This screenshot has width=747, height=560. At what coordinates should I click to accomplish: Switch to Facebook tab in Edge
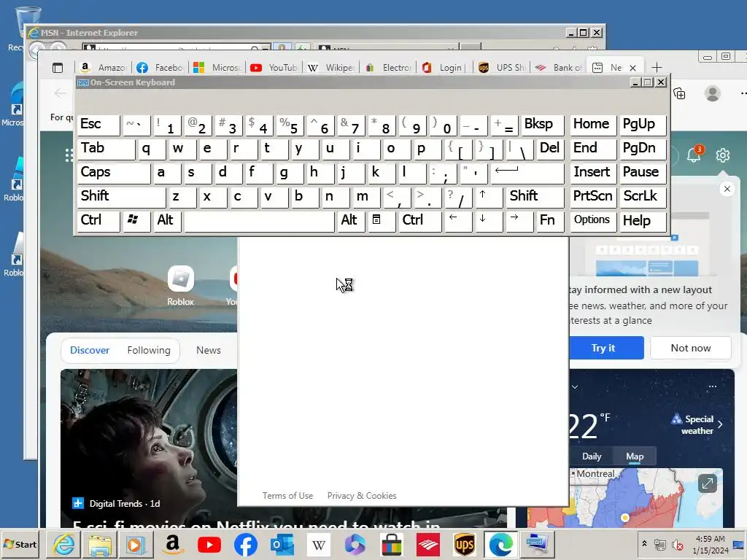(160, 68)
